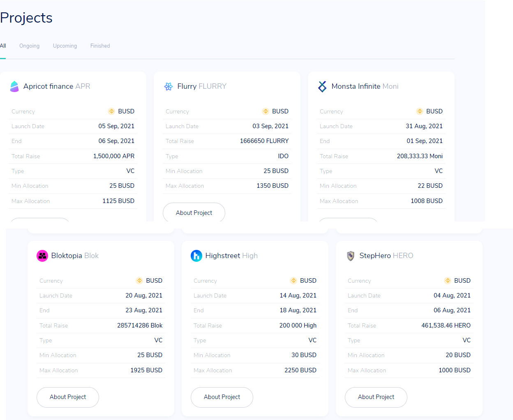Click StepHero max allocation 1000 BUSD
The width and height of the screenshot is (513, 420).
coord(455,370)
